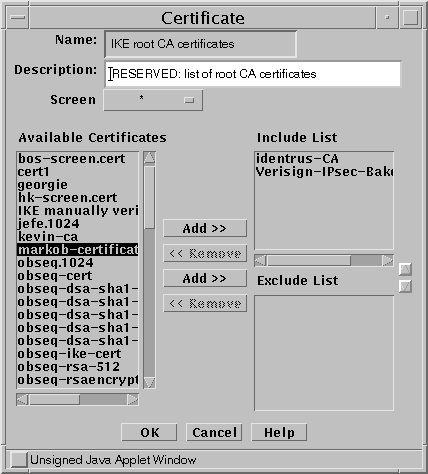Select Verisign-IPsec-Bak entry in Include List
428x474 pixels.
click(324, 172)
